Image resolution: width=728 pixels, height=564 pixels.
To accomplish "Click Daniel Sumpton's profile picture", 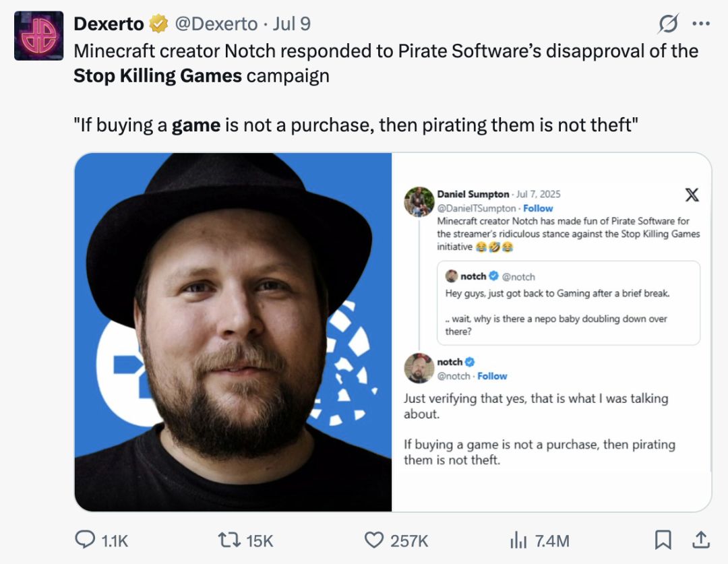I will click(419, 201).
